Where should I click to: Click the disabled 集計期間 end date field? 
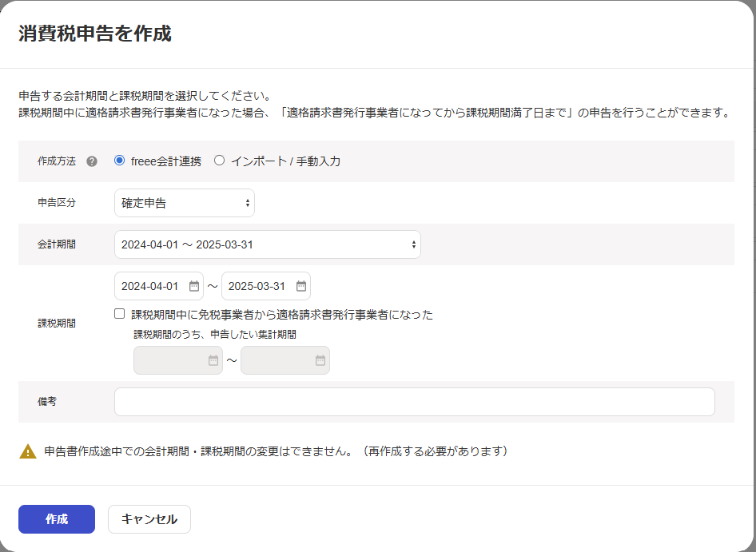tap(285, 360)
